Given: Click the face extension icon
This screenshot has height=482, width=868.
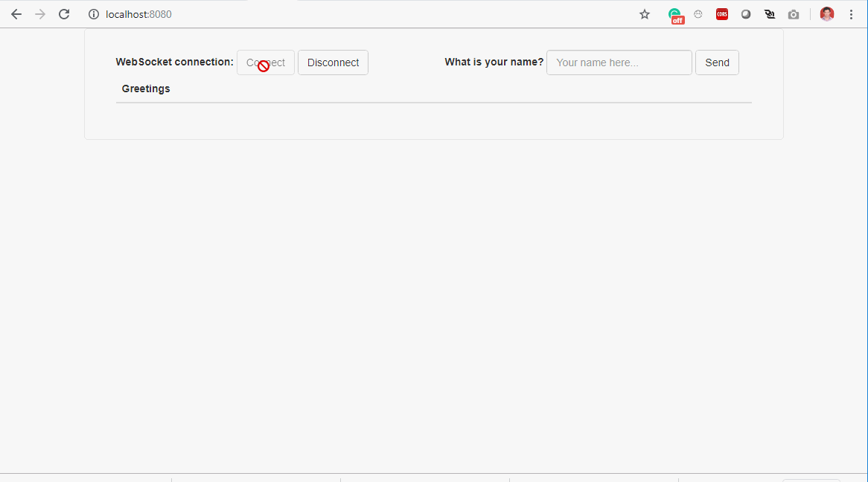Looking at the screenshot, I should click(698, 14).
